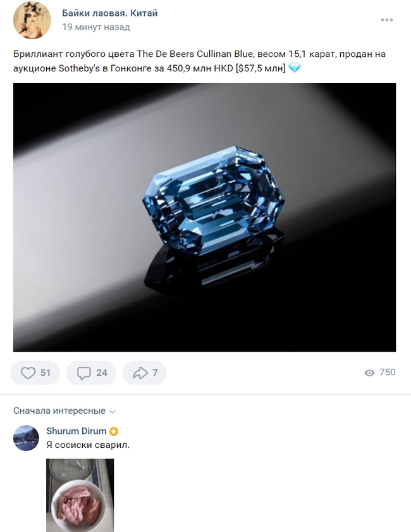
Task: Like the post with the heart icon
Action: [x=28, y=373]
